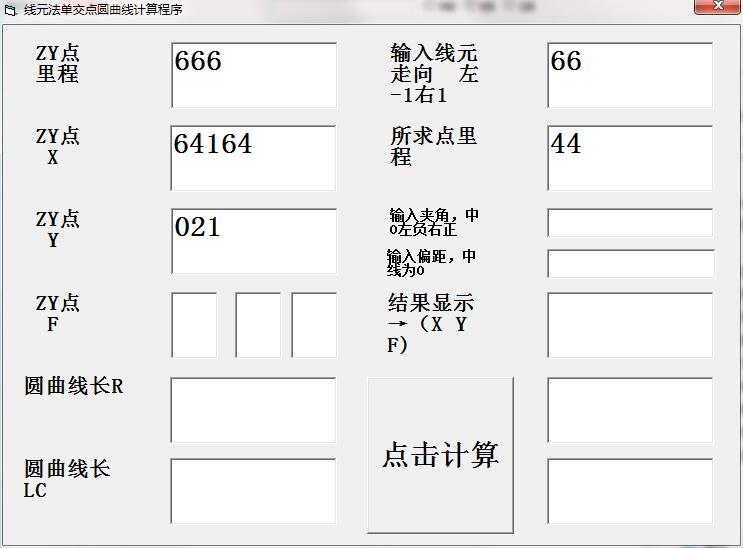This screenshot has width=743, height=548.
Task: Click the middle ZY点 F small box
Action: point(258,325)
